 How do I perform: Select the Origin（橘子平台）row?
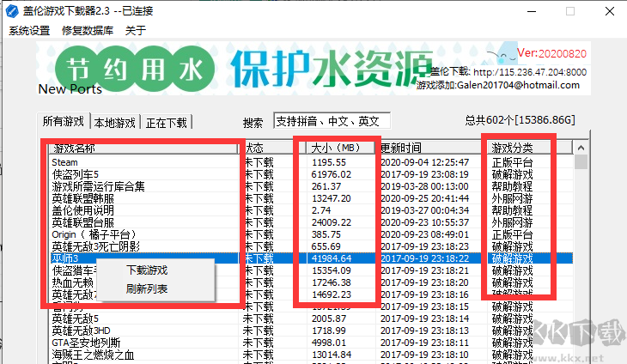[312, 234]
